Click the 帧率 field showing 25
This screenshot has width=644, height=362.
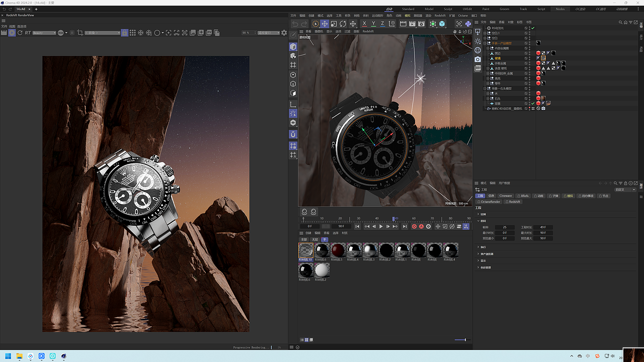tap(505, 227)
